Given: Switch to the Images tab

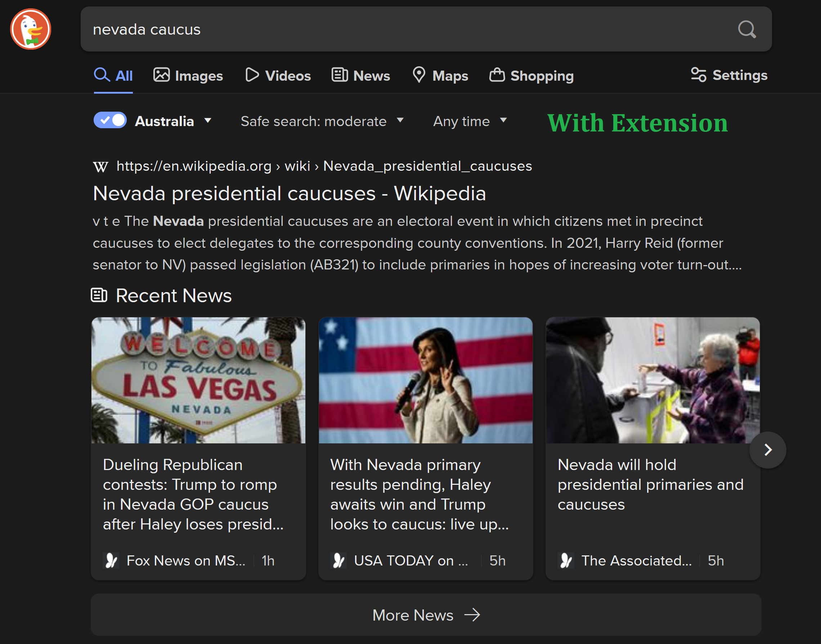Looking at the screenshot, I should tap(188, 76).
